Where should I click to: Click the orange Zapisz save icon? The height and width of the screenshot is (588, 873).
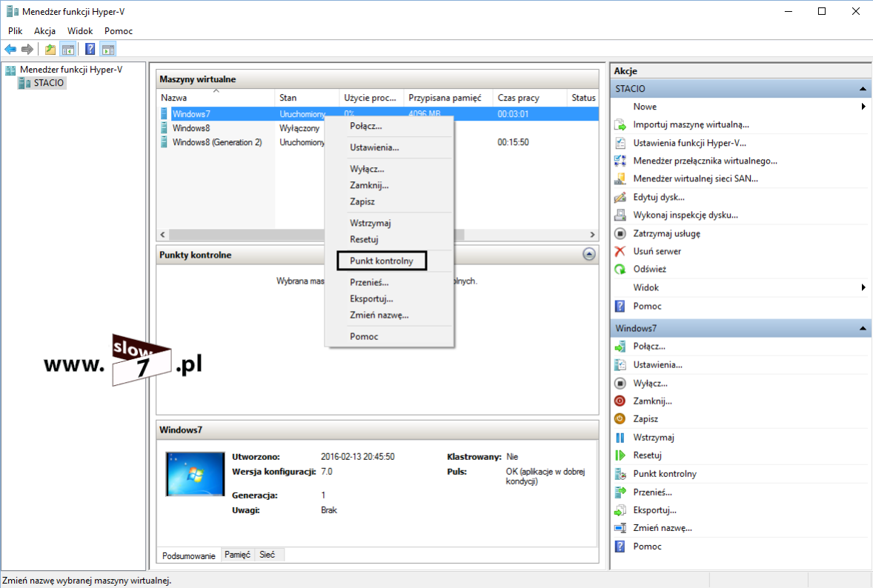[x=620, y=419]
